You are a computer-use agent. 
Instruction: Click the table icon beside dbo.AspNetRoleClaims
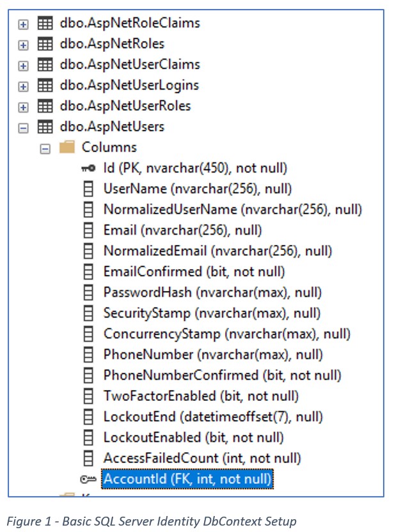[x=45, y=24]
